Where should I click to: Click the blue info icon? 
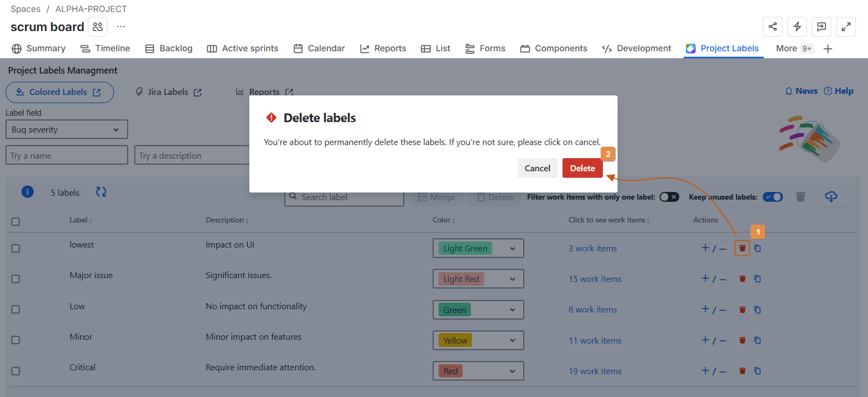(27, 192)
